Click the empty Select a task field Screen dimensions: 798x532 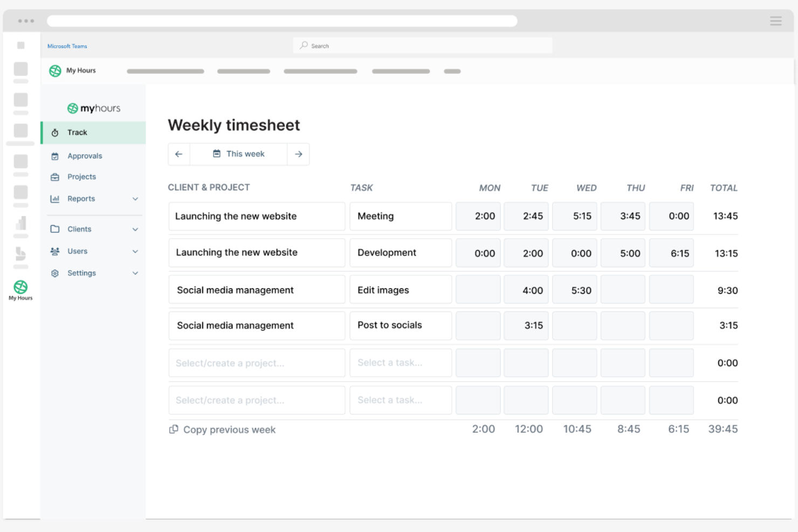(400, 363)
